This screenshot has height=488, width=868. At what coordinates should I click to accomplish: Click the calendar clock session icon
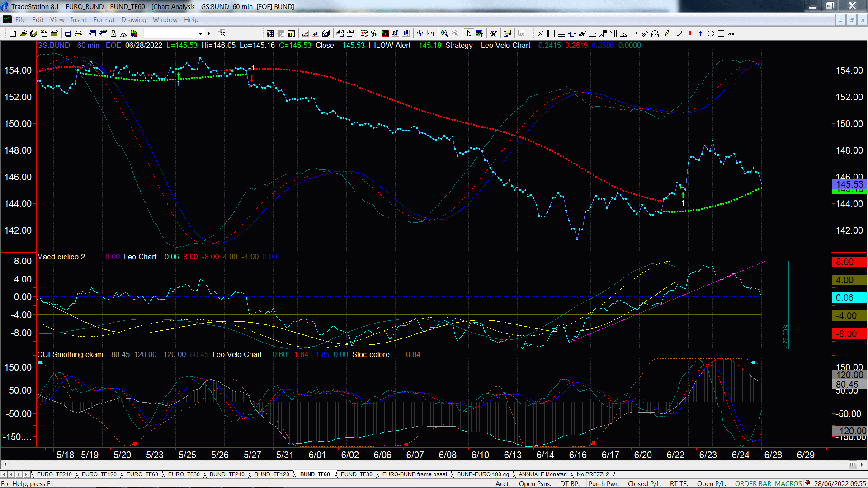[364, 33]
